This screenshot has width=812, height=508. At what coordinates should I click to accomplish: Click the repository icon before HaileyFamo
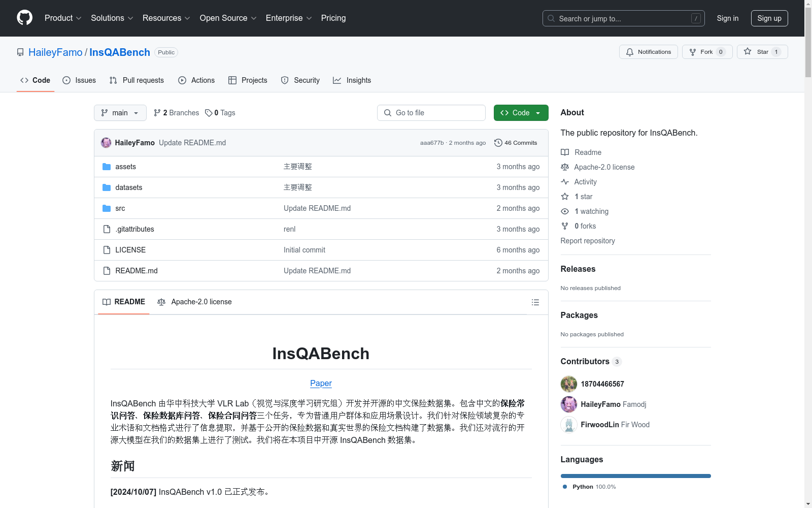pyautogui.click(x=20, y=52)
